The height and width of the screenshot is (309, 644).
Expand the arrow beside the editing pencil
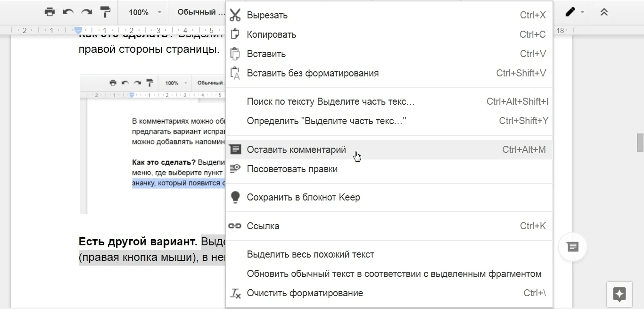582,12
